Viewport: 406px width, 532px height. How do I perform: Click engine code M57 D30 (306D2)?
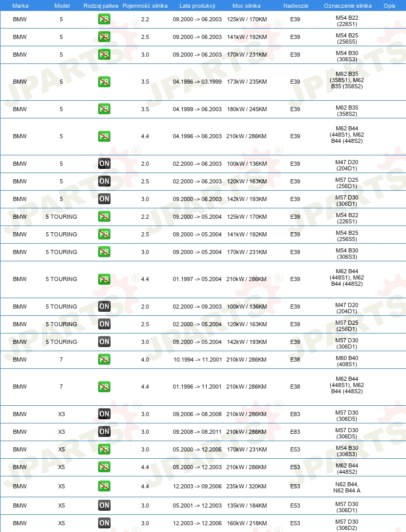pos(347,525)
